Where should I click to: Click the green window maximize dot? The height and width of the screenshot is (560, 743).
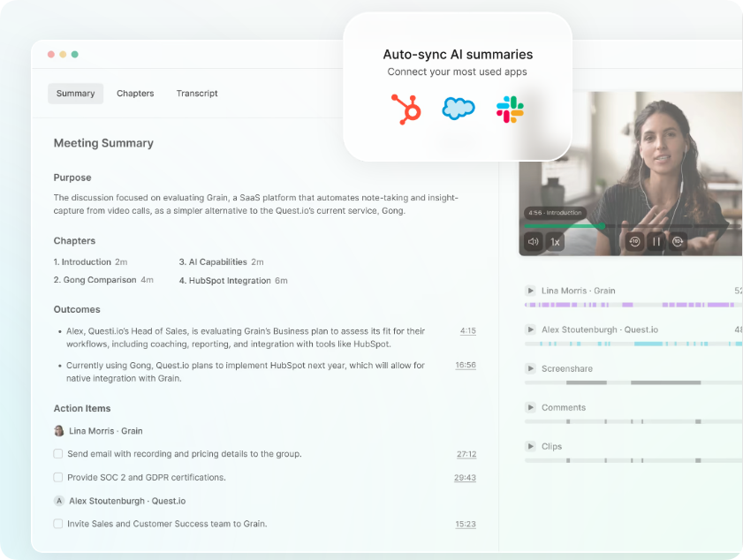pyautogui.click(x=75, y=55)
